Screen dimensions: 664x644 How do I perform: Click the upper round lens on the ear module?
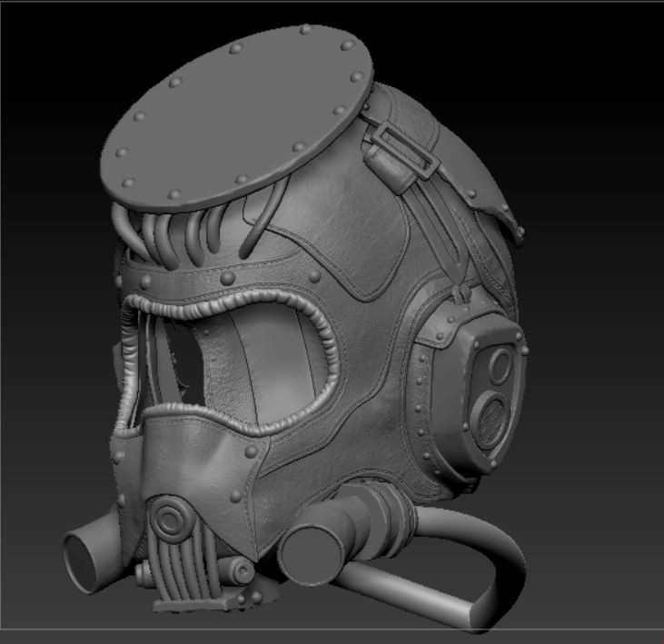[x=500, y=365]
